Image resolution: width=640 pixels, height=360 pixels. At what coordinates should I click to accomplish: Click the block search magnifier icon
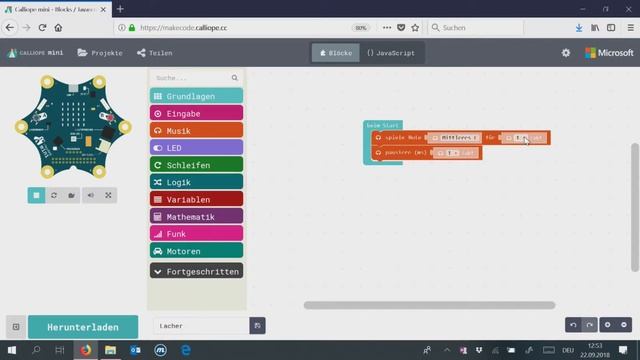pyautogui.click(x=235, y=78)
